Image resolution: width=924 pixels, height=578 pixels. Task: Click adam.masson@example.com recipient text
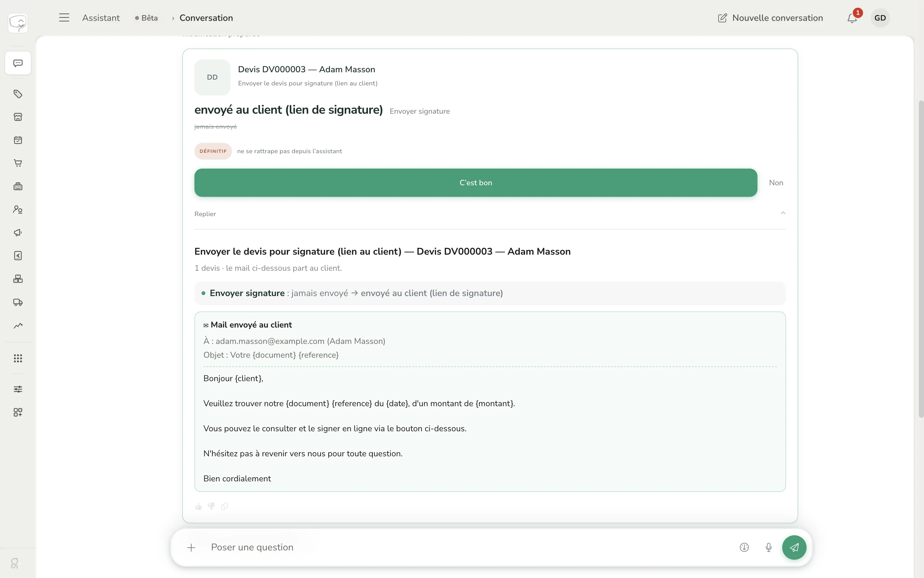coord(270,341)
